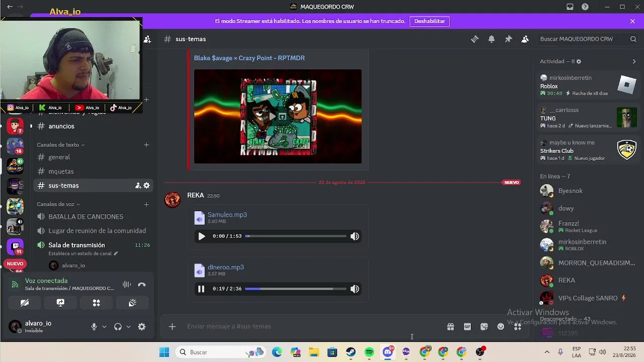Image resolution: width=644 pixels, height=362 pixels.
Task: Dismiss the Streamer mode banner
Action: tap(632, 21)
